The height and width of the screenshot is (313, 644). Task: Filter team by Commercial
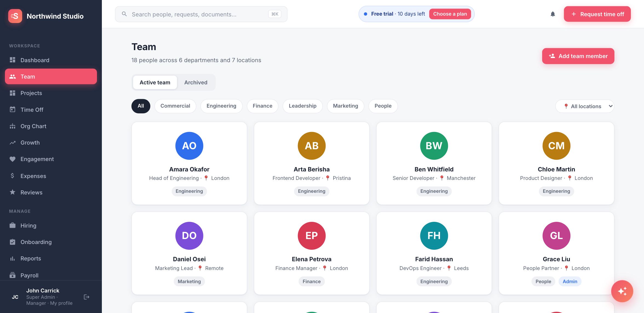point(175,106)
